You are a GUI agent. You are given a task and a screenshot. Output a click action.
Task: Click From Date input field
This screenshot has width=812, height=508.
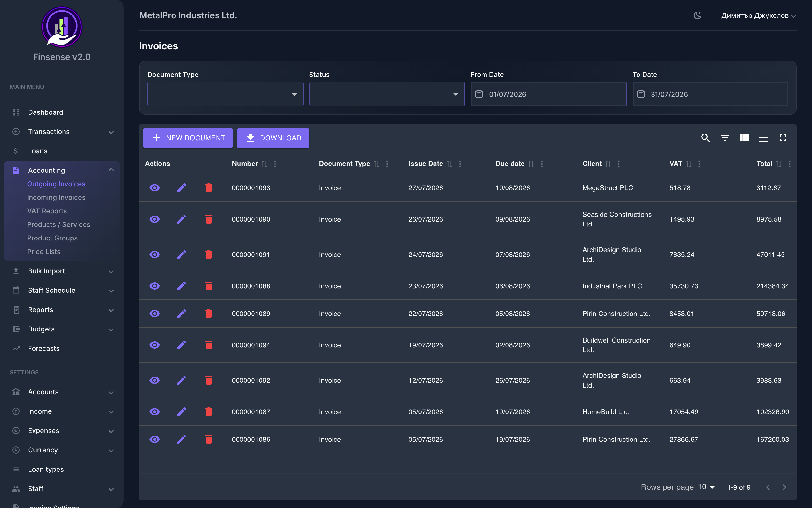click(549, 94)
